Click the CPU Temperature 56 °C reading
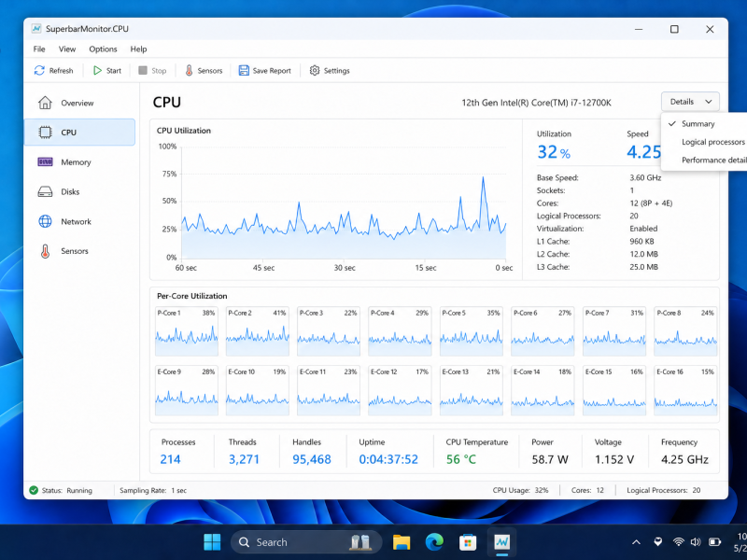This screenshot has height=560, width=747. (460, 459)
